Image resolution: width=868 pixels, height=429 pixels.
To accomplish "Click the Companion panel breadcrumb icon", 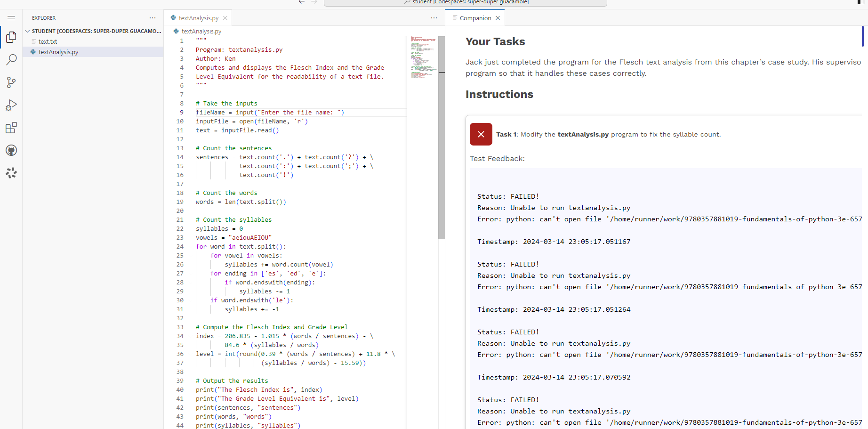I will tap(454, 18).
